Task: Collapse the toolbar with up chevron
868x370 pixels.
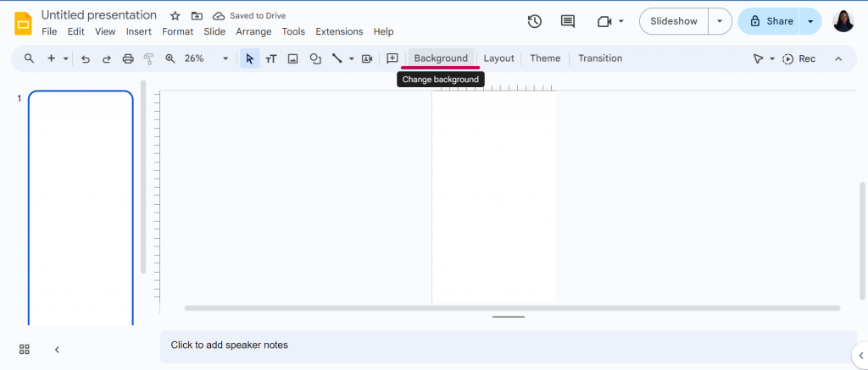Action: pyautogui.click(x=838, y=58)
